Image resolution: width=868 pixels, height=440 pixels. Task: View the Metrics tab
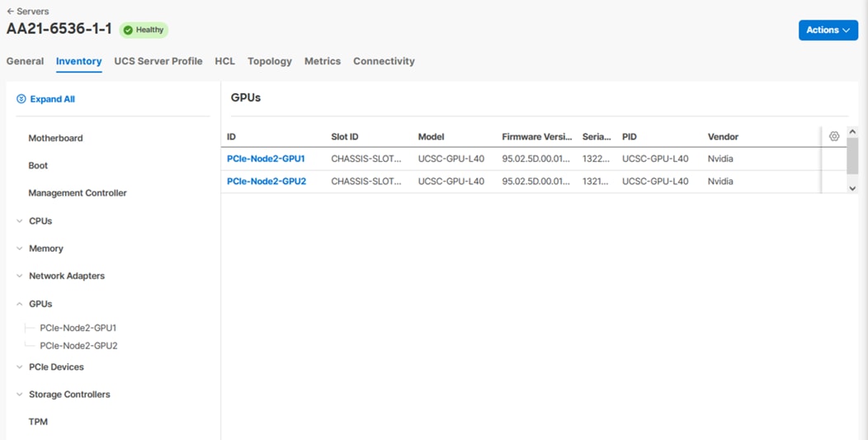click(322, 61)
